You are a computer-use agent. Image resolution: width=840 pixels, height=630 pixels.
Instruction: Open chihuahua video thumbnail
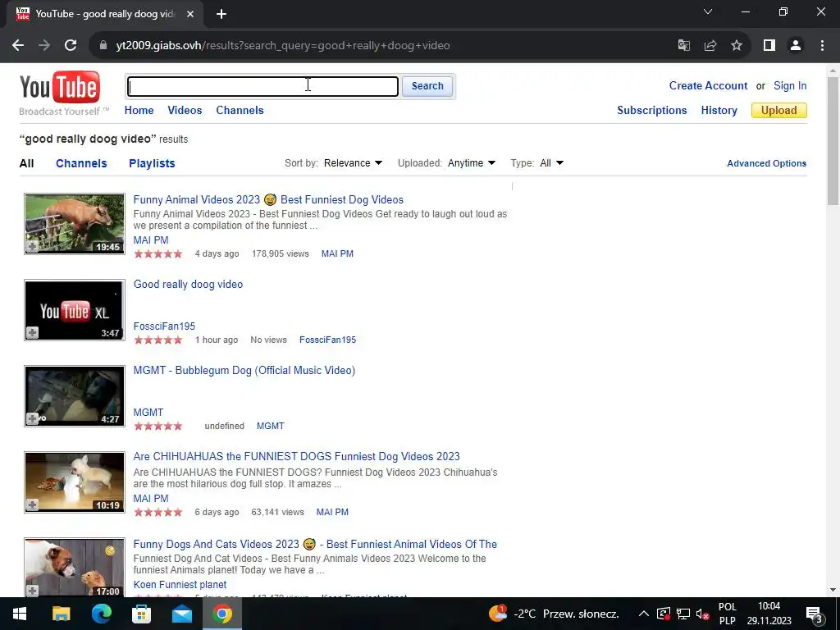coord(75,482)
